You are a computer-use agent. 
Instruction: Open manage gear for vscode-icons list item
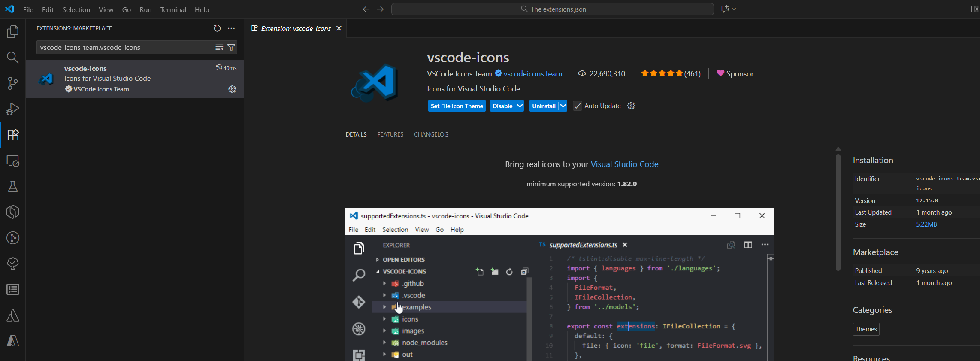(x=232, y=89)
